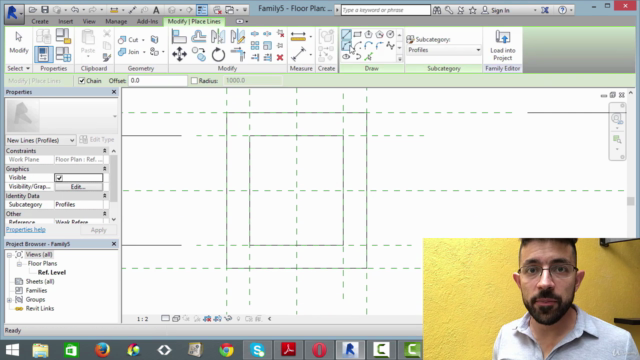The image size is (640, 360).
Task: Click the Visibility/Graphics Edit... button
Action: point(78,187)
